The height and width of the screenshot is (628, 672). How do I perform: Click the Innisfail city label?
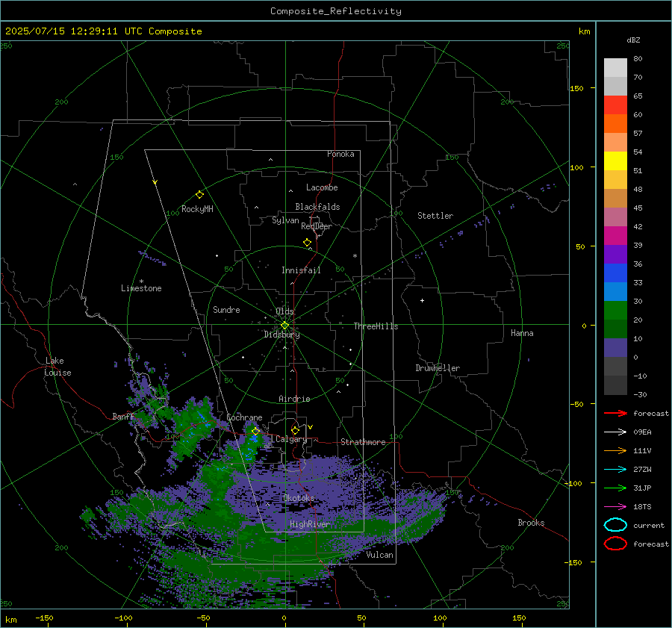[x=301, y=270]
